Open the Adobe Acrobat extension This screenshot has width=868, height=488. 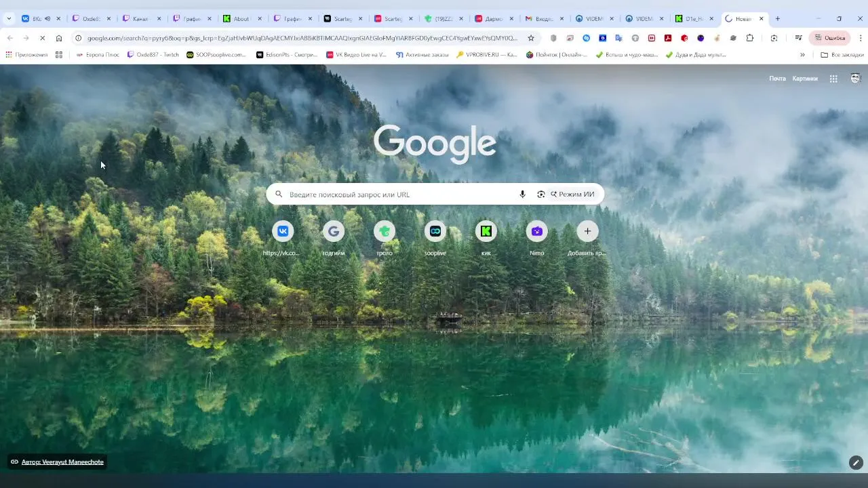click(x=668, y=38)
